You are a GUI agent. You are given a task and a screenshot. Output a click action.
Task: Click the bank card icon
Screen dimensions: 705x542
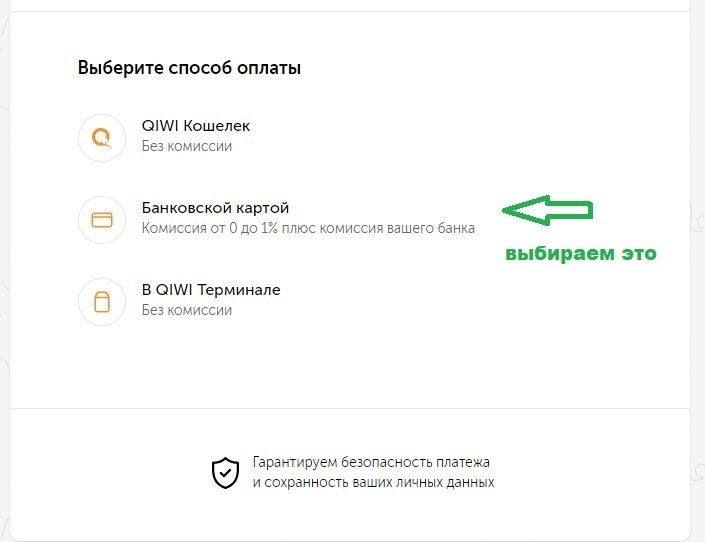click(x=101, y=219)
